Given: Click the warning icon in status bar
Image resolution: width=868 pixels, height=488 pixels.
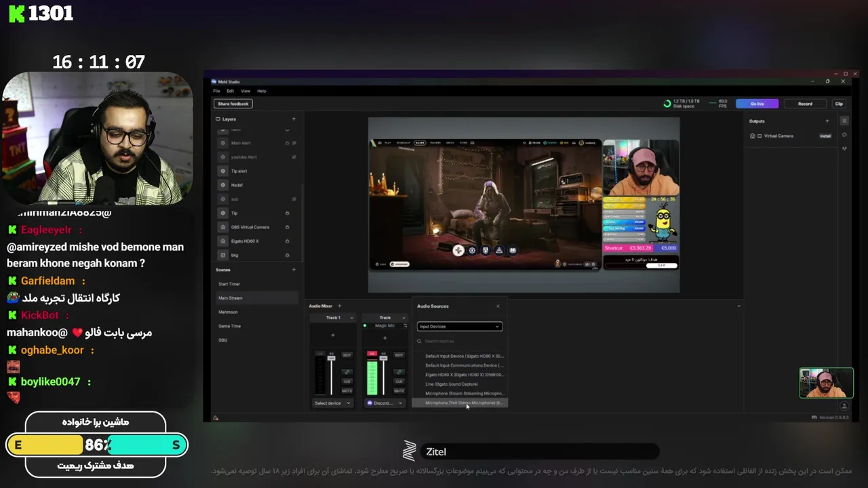Looking at the screenshot, I should coord(216,418).
